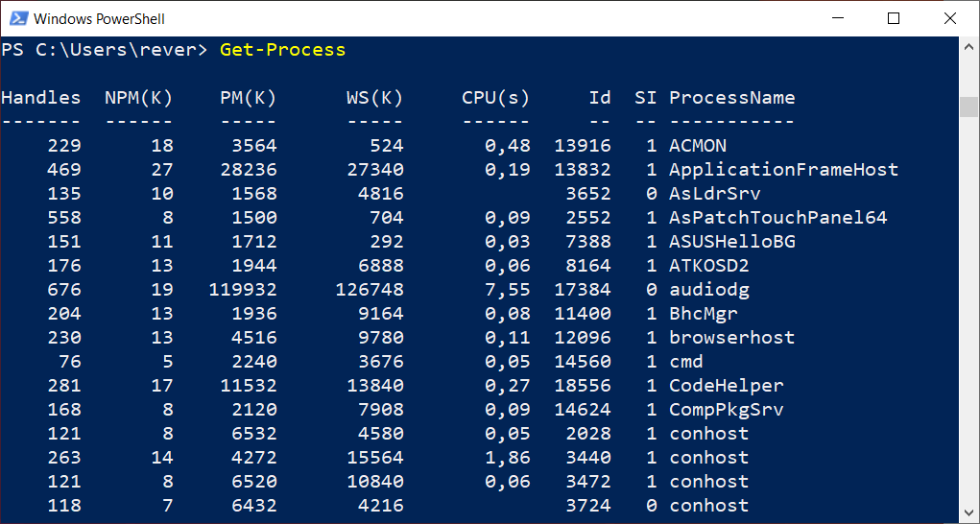Click the ASUSHelloBG process name
Image resolution: width=980 pixels, height=524 pixels.
tap(731, 242)
